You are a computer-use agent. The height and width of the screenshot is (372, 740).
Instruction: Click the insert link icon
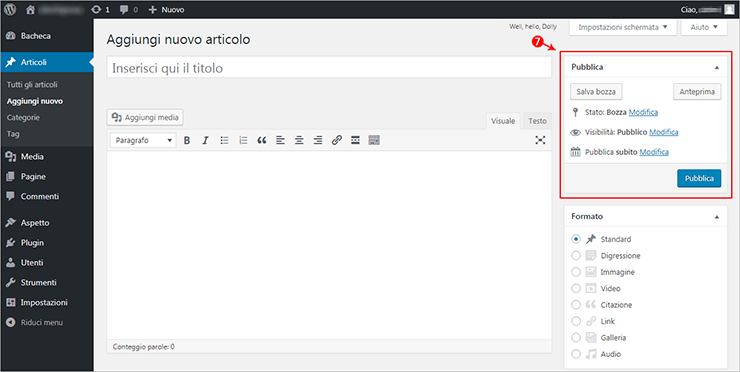(336, 140)
